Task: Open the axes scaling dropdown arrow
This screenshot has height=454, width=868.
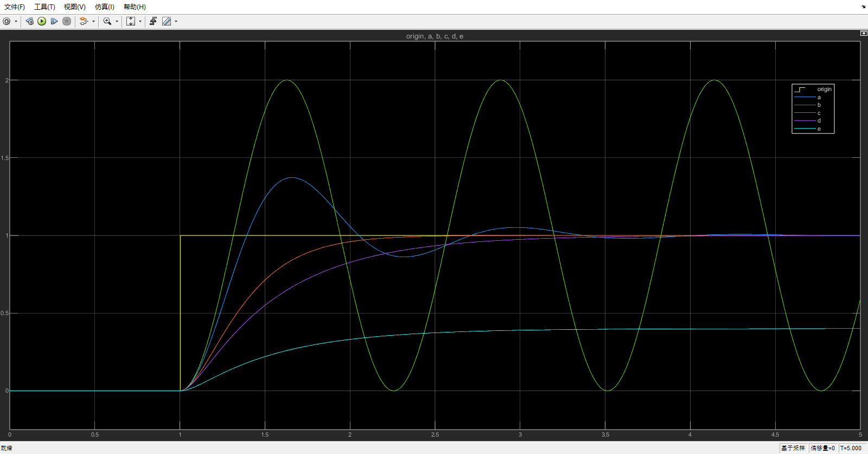Action: [140, 22]
